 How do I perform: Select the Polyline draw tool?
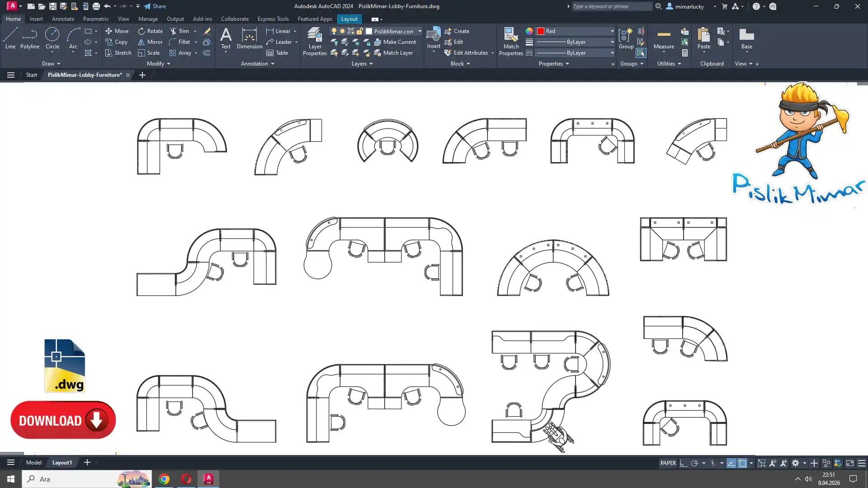click(x=29, y=38)
